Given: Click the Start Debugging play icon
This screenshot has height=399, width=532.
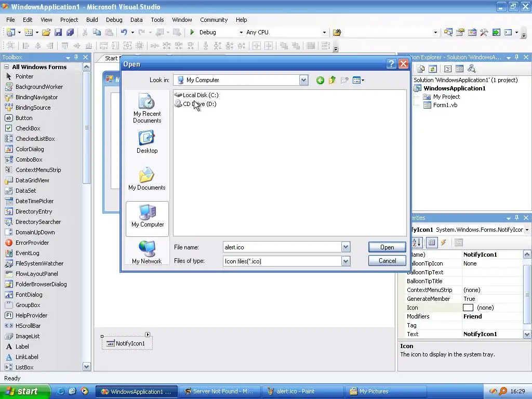Looking at the screenshot, I should pos(192,32).
